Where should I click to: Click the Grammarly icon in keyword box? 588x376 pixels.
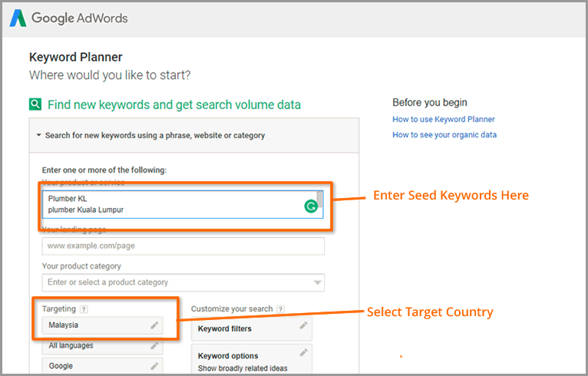coord(311,206)
